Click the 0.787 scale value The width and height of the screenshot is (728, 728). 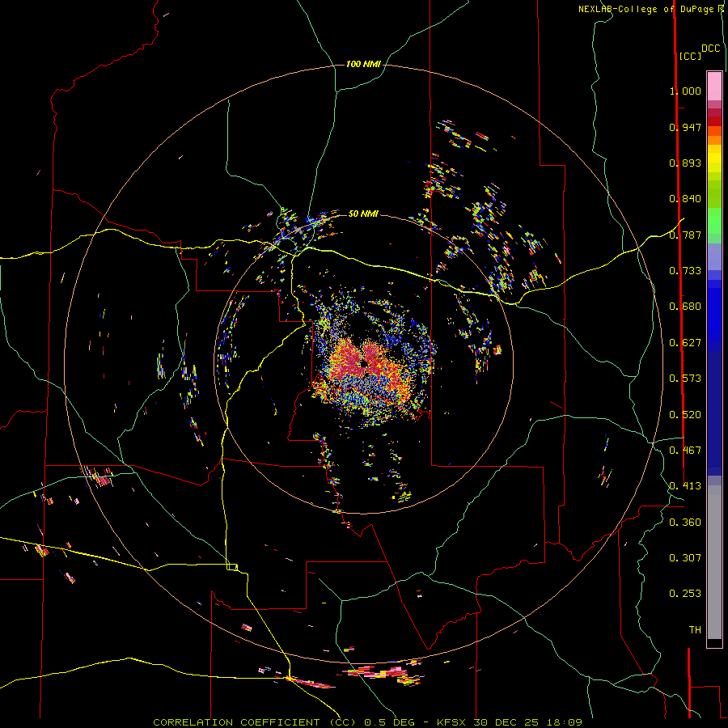(685, 235)
